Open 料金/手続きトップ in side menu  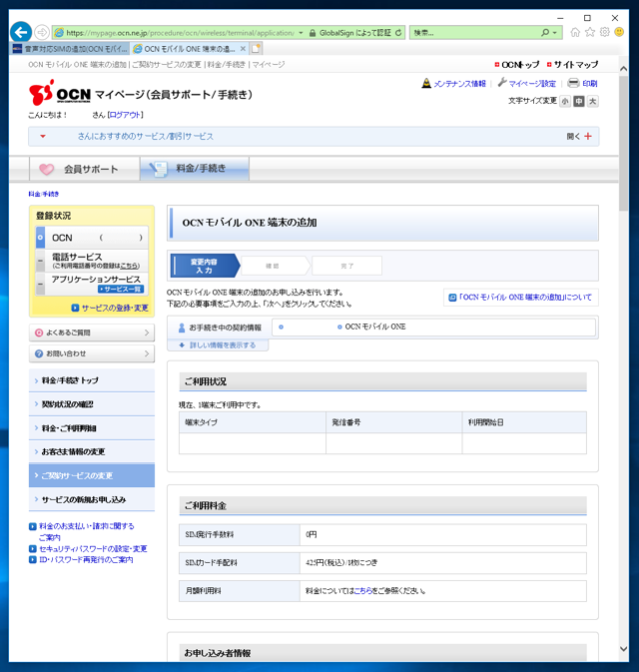tap(92, 380)
